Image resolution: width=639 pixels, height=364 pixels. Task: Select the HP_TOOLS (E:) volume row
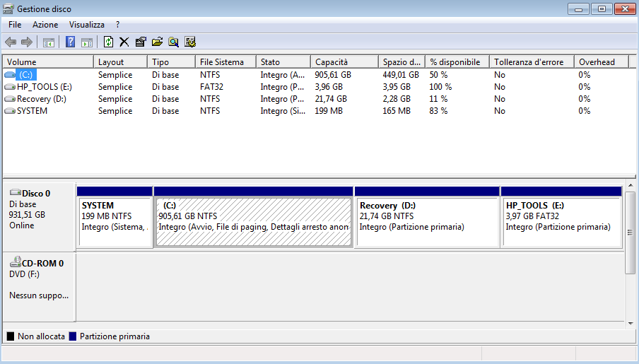(44, 87)
